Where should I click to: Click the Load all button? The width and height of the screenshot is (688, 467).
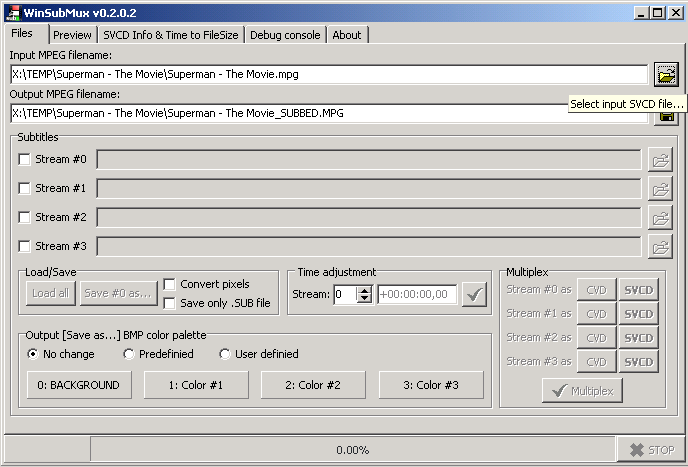[50, 293]
